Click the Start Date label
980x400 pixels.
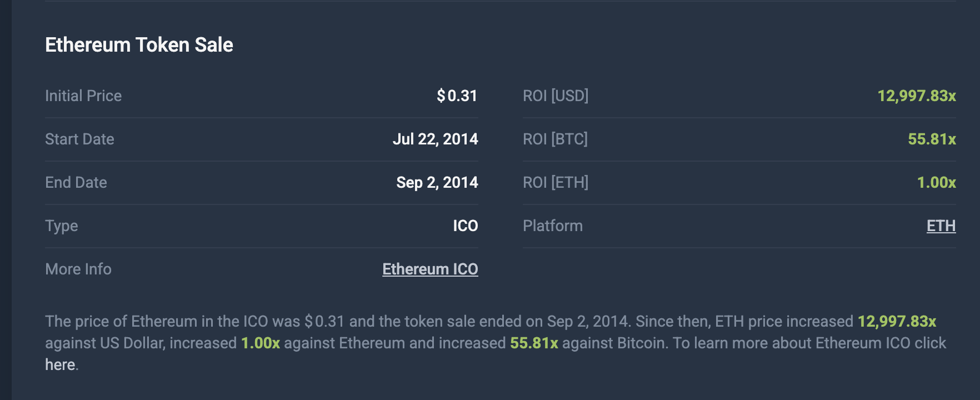(x=79, y=139)
